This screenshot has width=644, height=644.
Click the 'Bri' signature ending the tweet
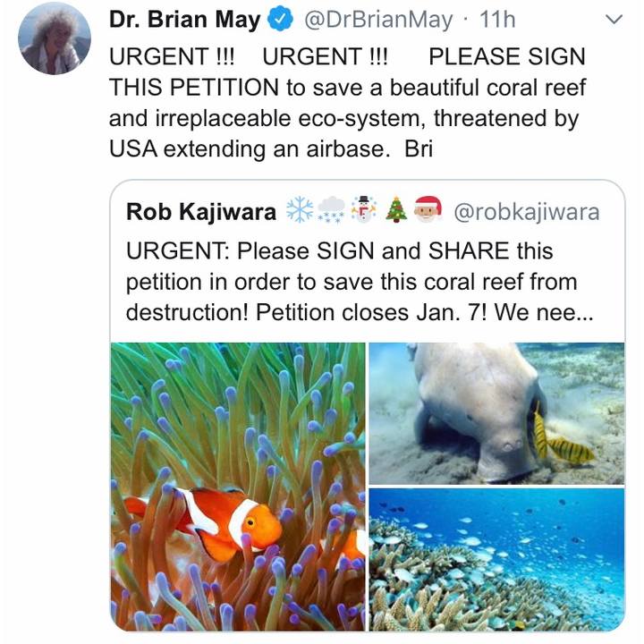coord(419,149)
